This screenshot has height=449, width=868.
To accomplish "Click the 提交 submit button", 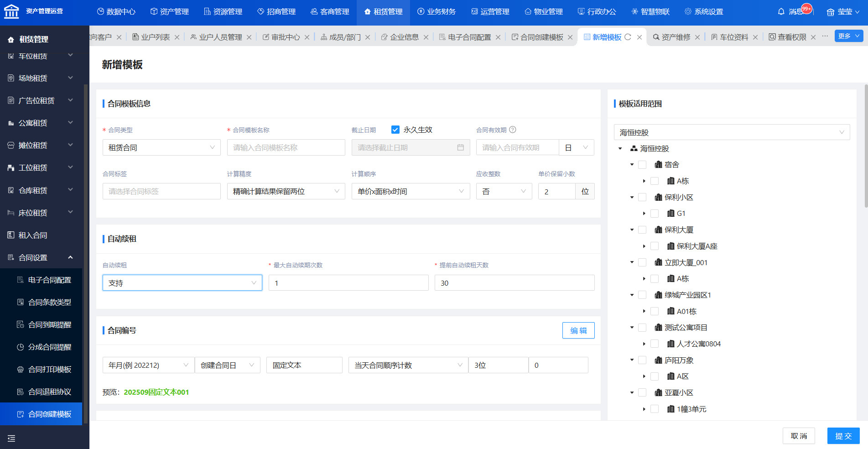I will [x=843, y=436].
